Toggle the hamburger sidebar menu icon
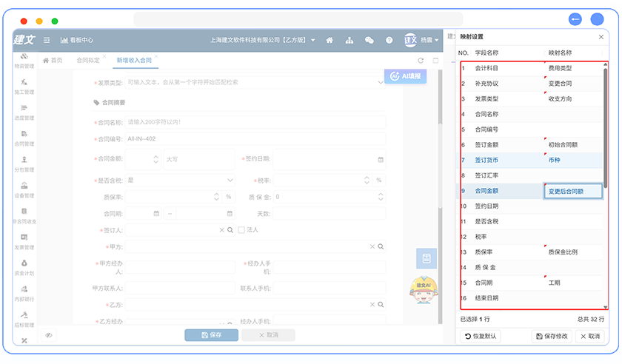This screenshot has width=622, height=364. click(47, 40)
